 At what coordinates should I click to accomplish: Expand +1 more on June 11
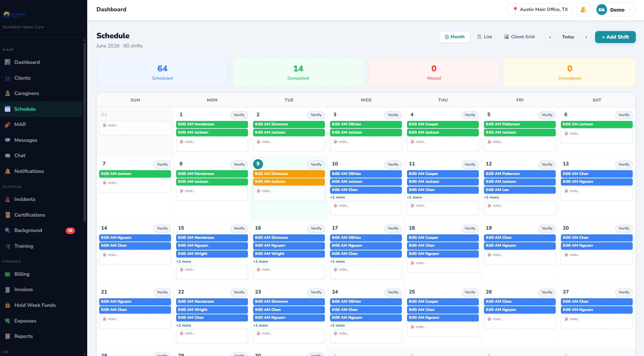click(414, 197)
